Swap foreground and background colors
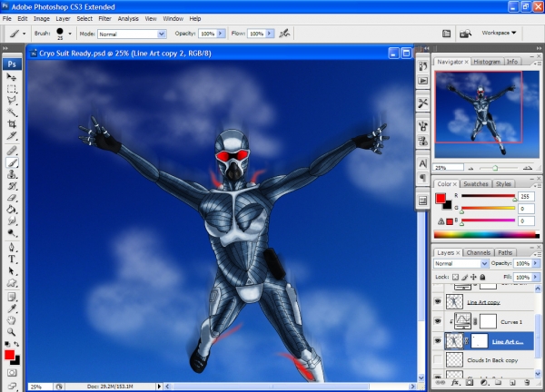This screenshot has width=545, height=392. coord(16,344)
